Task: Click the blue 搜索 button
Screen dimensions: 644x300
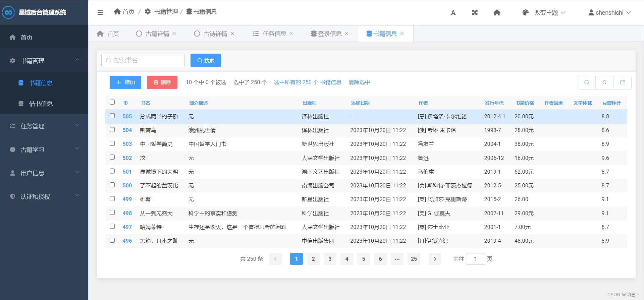Action: (x=206, y=60)
